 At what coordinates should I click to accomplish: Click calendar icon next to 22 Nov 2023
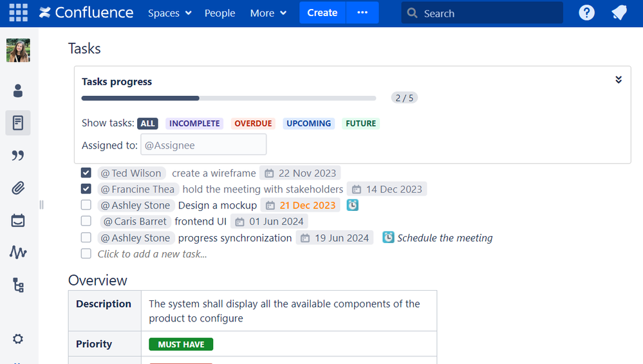[x=269, y=174]
